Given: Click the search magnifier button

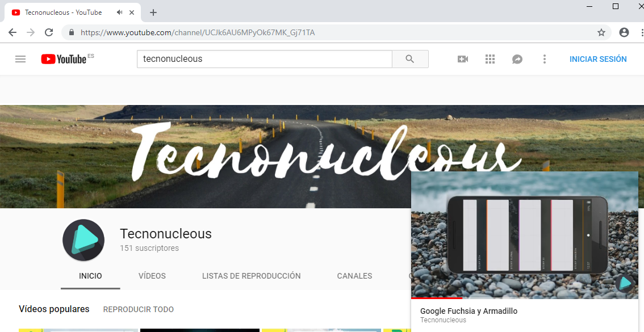Looking at the screenshot, I should tap(410, 59).
